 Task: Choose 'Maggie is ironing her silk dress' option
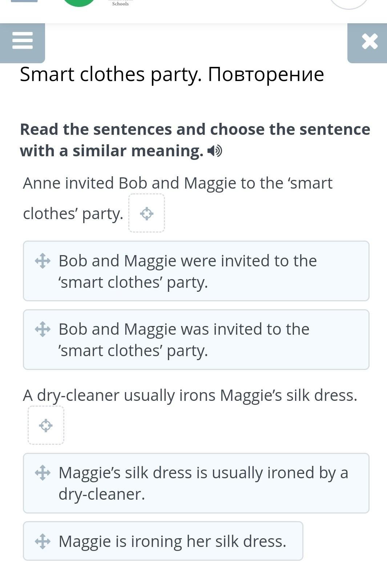[172, 541]
